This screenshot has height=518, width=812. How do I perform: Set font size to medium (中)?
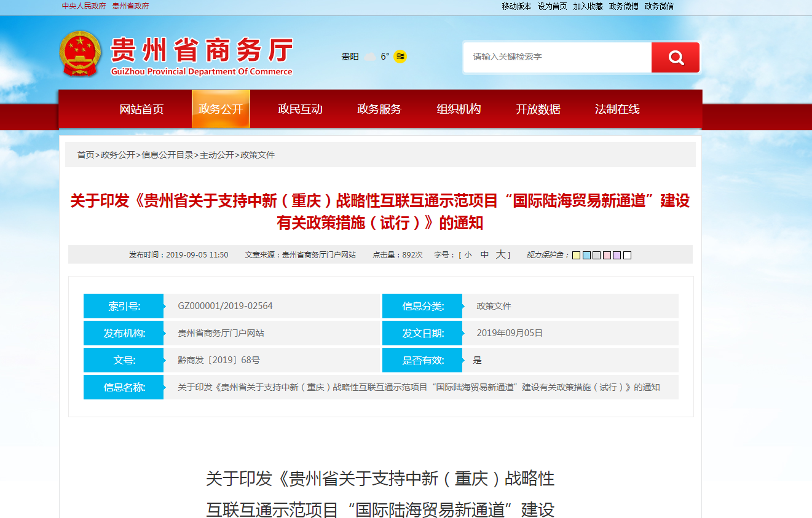pos(484,255)
